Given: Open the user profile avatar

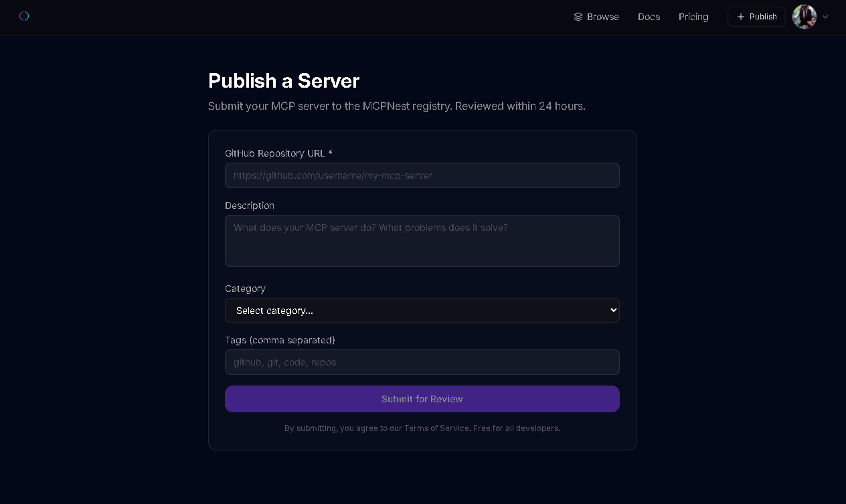Looking at the screenshot, I should (x=804, y=17).
